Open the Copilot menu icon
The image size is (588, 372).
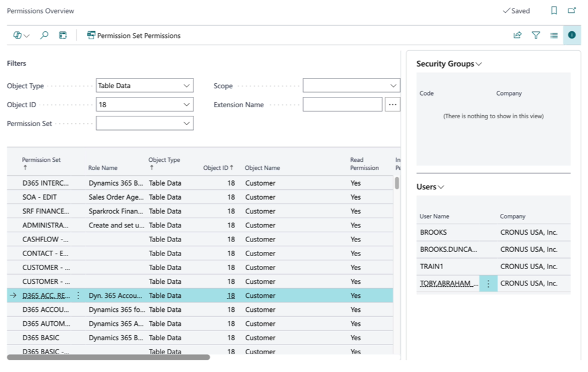point(21,36)
